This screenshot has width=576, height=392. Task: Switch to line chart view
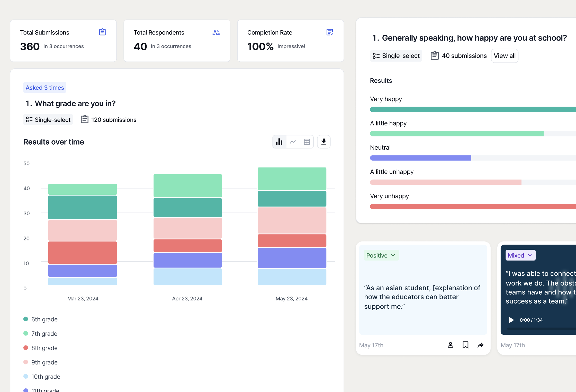[293, 142]
